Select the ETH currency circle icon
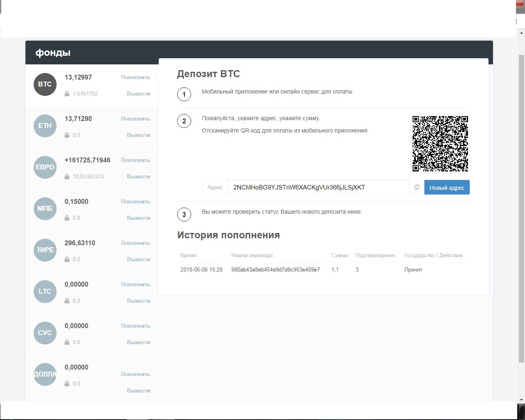This screenshot has height=420, width=525. tap(45, 126)
